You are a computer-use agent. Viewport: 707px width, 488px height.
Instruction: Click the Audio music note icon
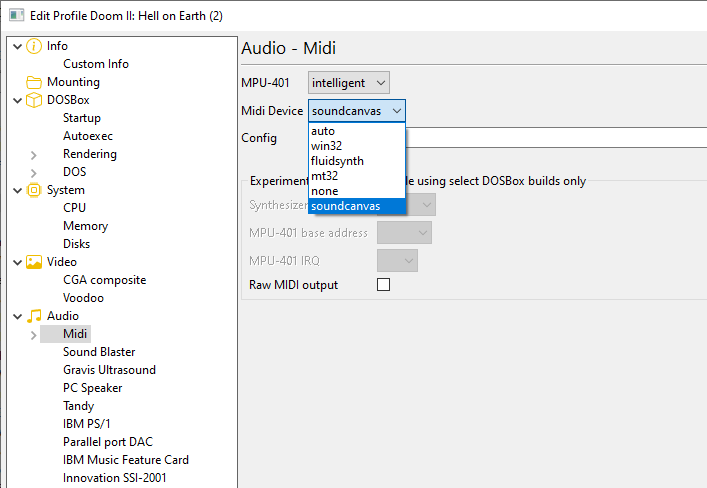pos(34,316)
